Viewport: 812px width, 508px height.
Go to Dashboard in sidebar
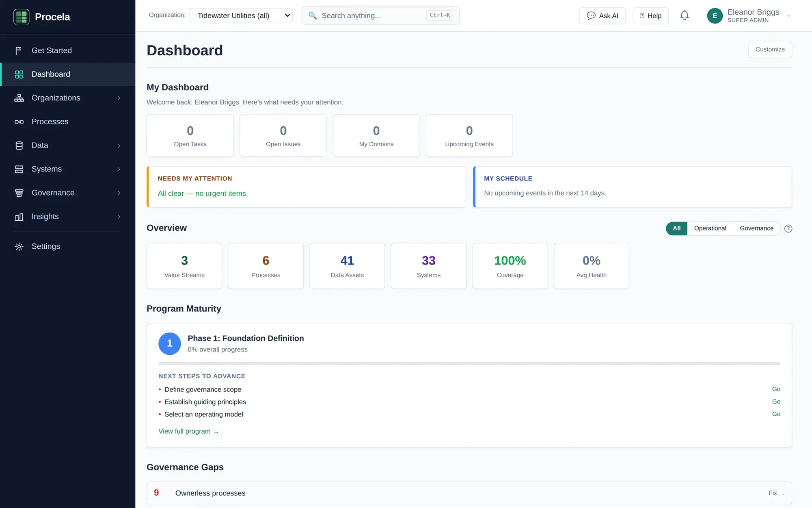pyautogui.click(x=68, y=74)
